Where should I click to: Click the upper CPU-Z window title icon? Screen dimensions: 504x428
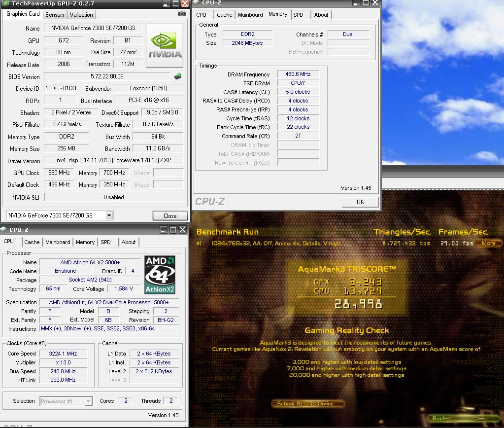(196, 2)
